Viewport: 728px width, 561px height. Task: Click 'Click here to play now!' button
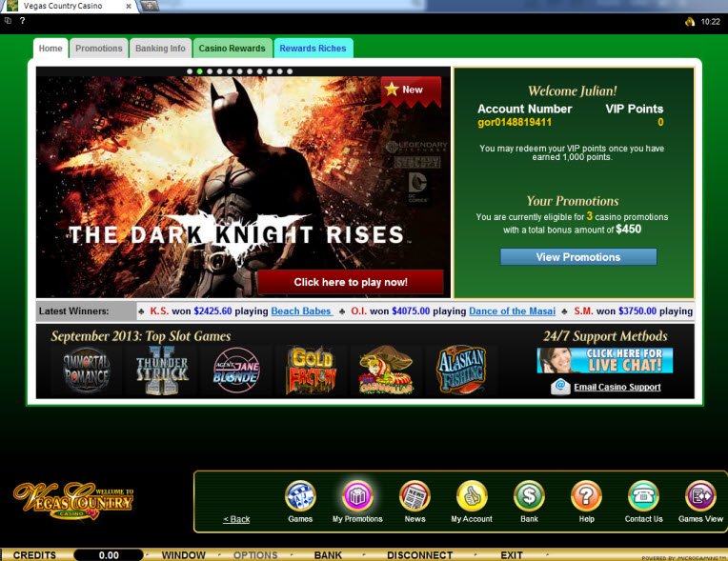pyautogui.click(x=351, y=282)
